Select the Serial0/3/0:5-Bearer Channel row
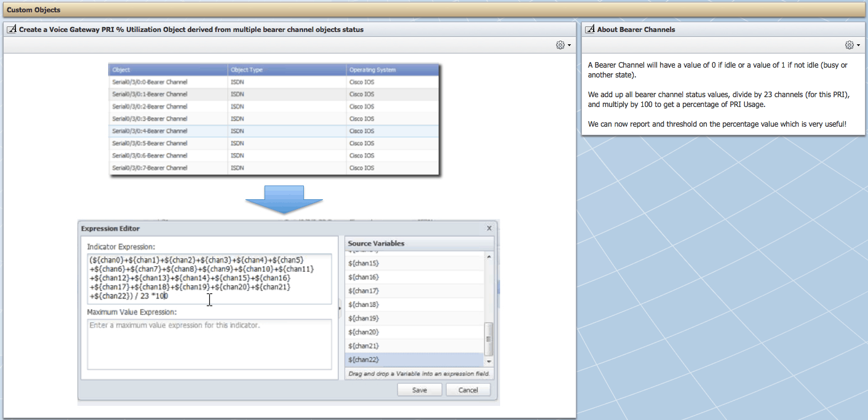Screen dimensions: 868x420 tap(274, 143)
